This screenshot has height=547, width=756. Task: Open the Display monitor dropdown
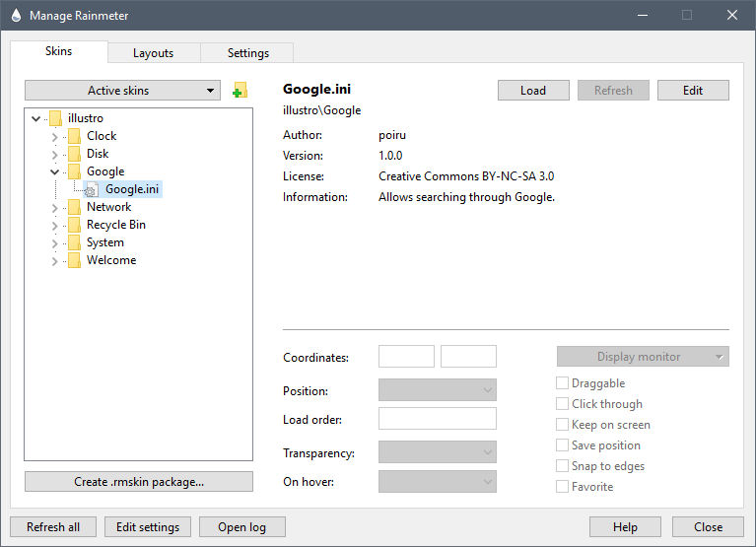coord(643,357)
